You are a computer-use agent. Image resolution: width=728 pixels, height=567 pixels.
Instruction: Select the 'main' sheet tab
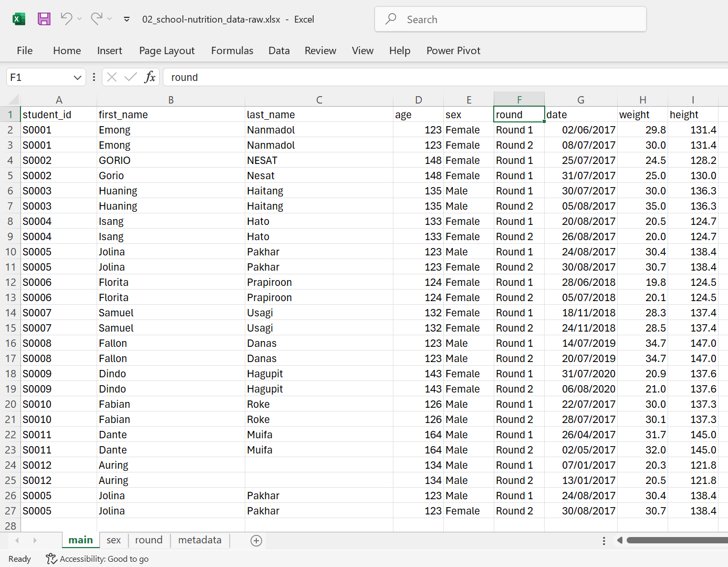pyautogui.click(x=80, y=540)
